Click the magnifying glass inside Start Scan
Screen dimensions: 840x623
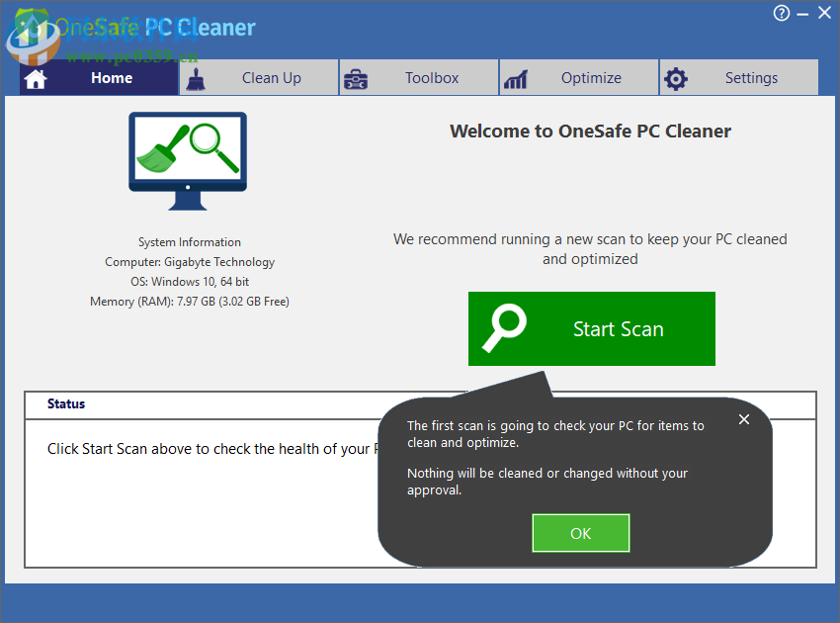504,327
